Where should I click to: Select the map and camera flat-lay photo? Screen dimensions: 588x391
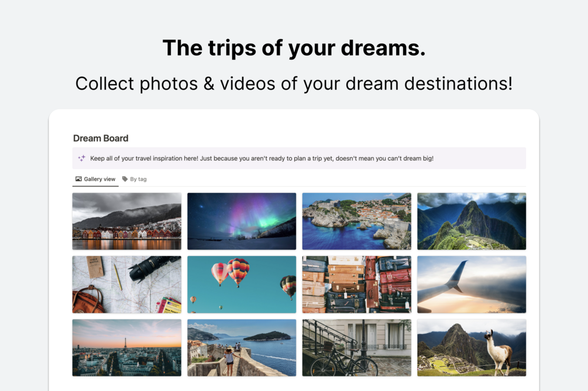[127, 285]
